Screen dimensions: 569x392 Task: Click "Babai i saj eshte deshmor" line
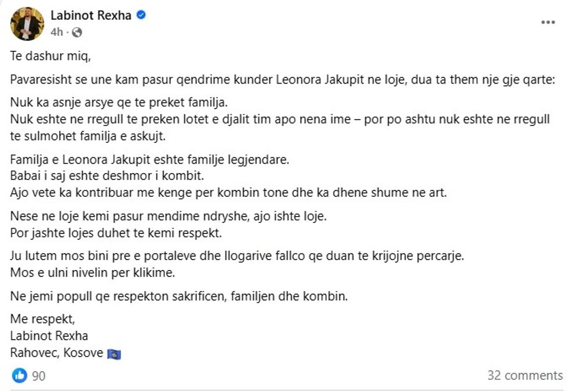[106, 176]
